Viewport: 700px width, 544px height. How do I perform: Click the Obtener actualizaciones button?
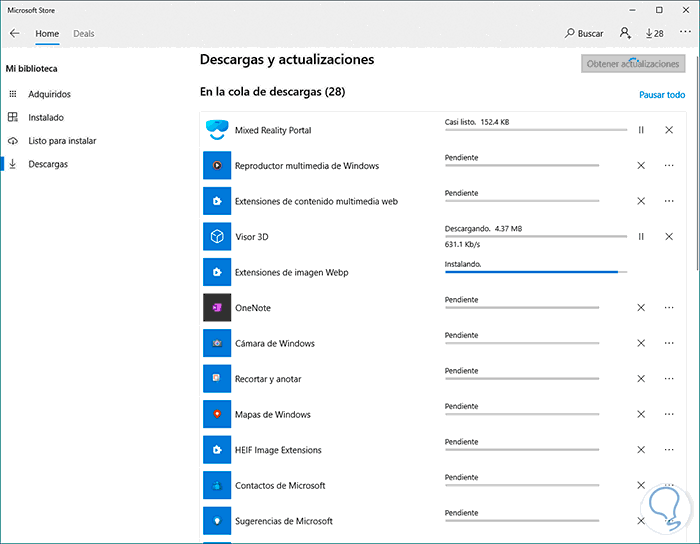pyautogui.click(x=632, y=64)
